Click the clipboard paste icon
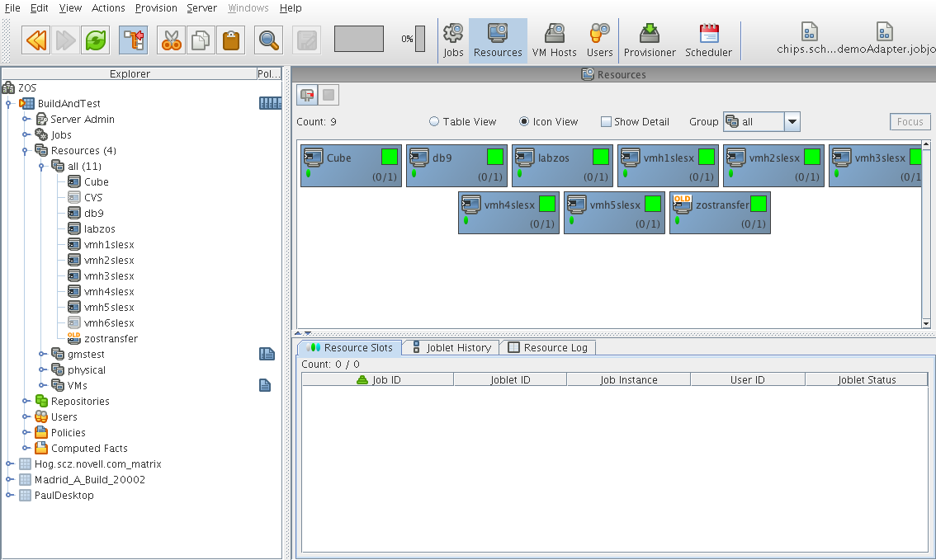Screen dimensions: 936x560 (x=230, y=40)
